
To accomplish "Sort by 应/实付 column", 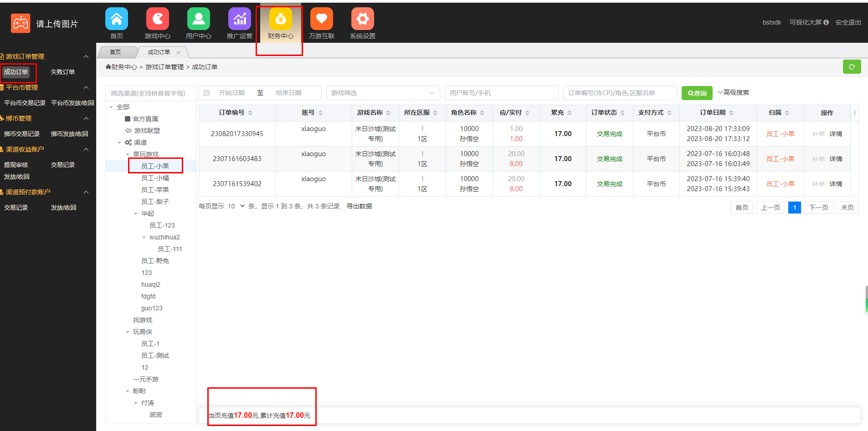I will tap(527, 113).
